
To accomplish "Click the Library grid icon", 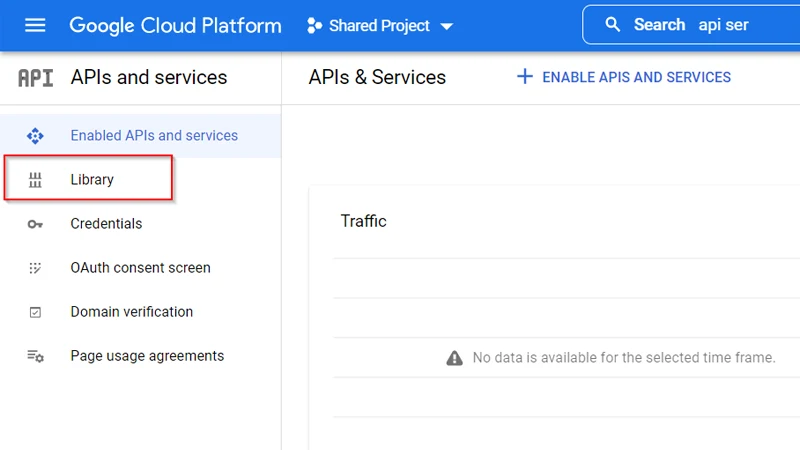I will pyautogui.click(x=36, y=180).
